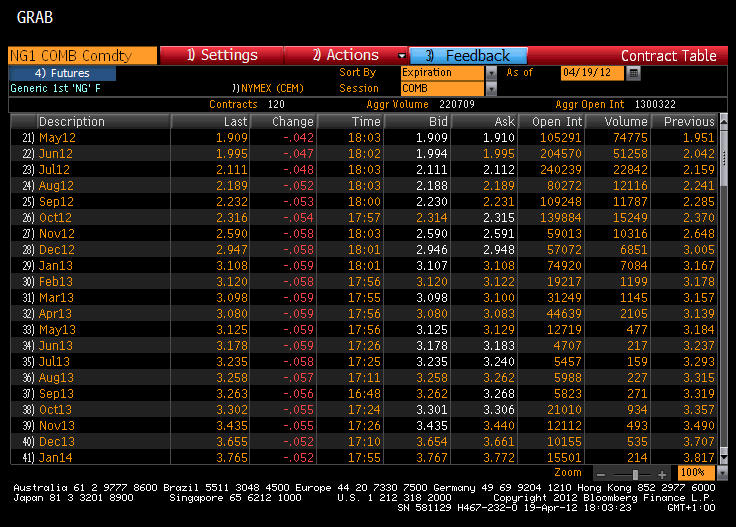This screenshot has width=736, height=527.
Task: Open the Sort By Expiration dropdown arrow
Action: click(x=491, y=73)
